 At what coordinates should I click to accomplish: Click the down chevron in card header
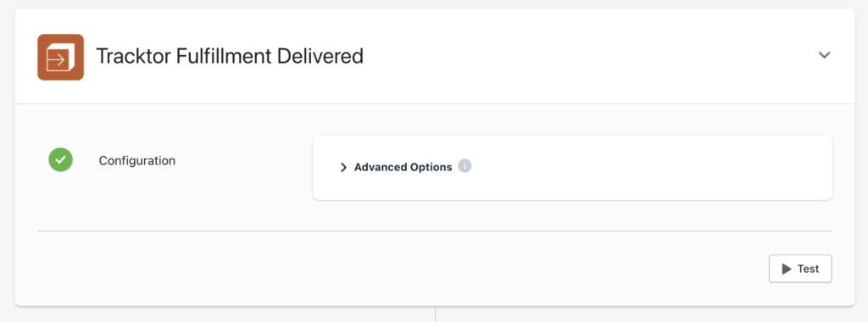point(824,55)
